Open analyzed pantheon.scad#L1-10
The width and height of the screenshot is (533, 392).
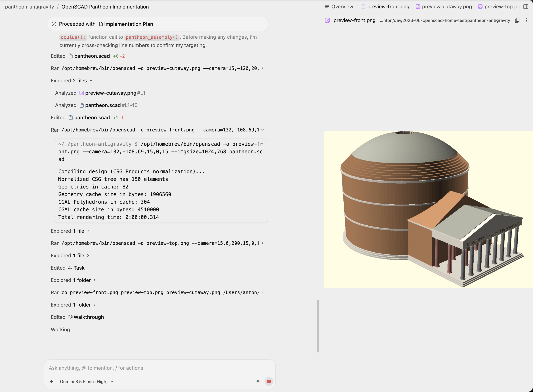click(108, 105)
